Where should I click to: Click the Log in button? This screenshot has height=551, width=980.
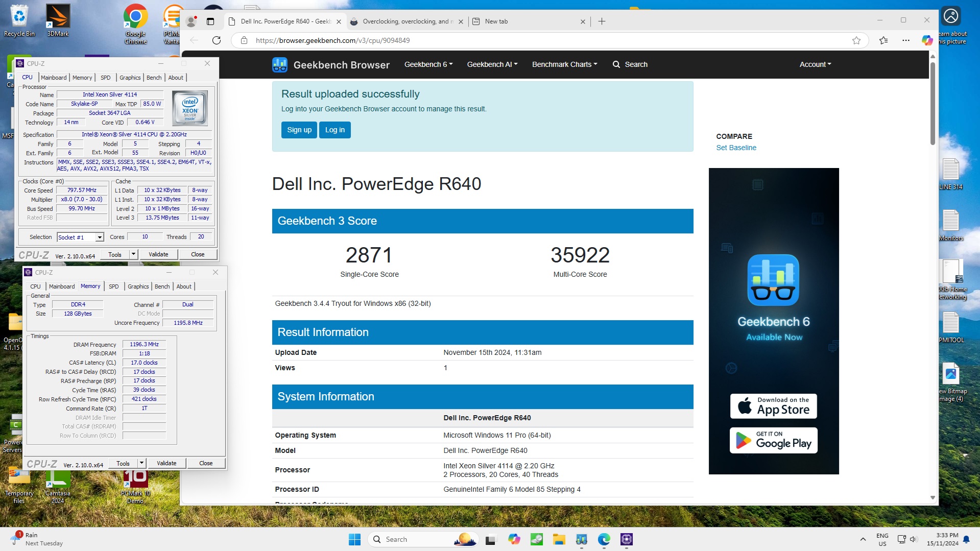(335, 130)
